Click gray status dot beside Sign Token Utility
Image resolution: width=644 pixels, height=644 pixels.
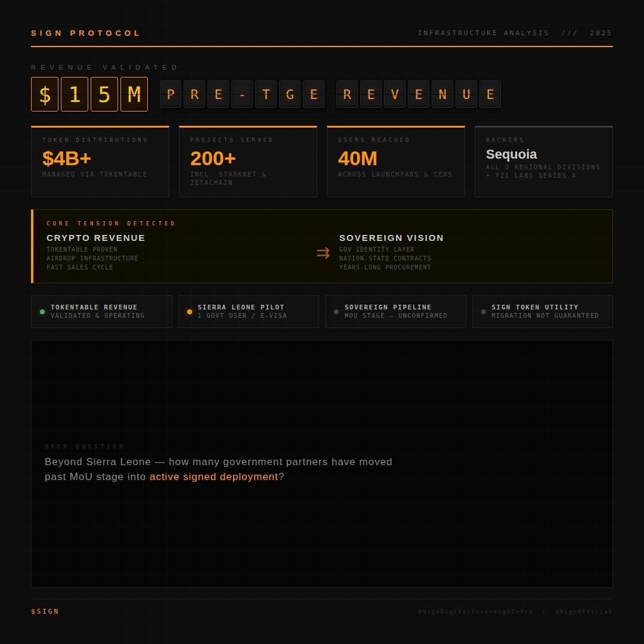[x=484, y=312]
